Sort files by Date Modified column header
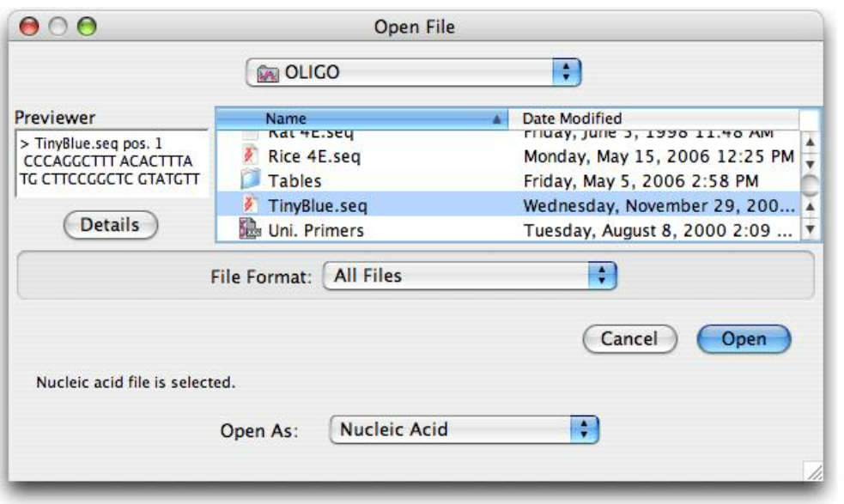The width and height of the screenshot is (844, 504). coord(653,118)
